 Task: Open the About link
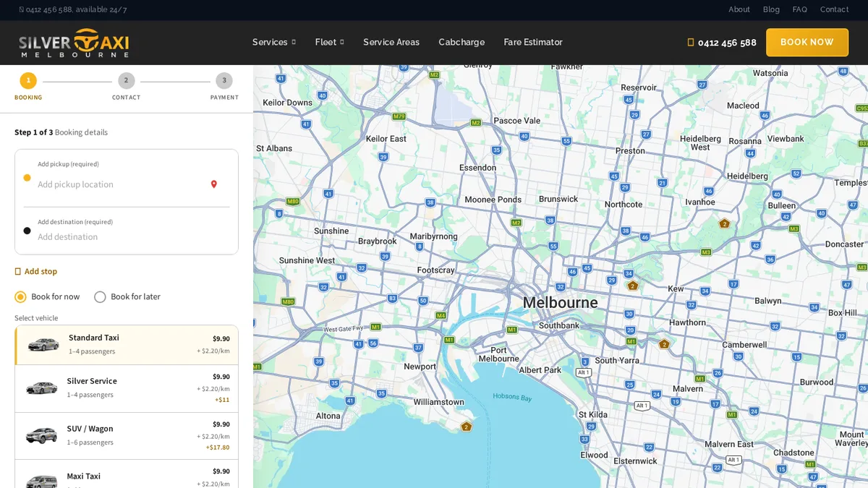point(739,9)
